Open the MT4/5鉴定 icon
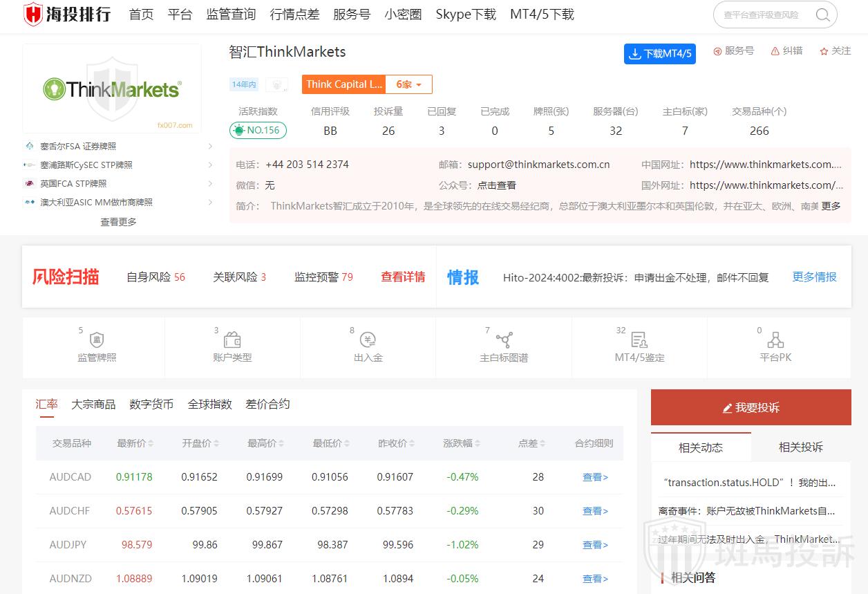The height and width of the screenshot is (594, 868). click(639, 340)
